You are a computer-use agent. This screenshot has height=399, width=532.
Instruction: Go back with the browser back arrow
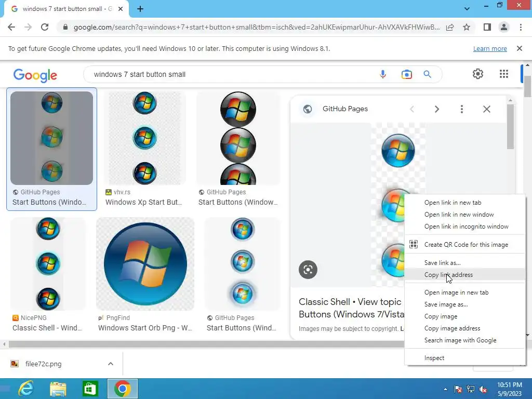click(x=11, y=27)
